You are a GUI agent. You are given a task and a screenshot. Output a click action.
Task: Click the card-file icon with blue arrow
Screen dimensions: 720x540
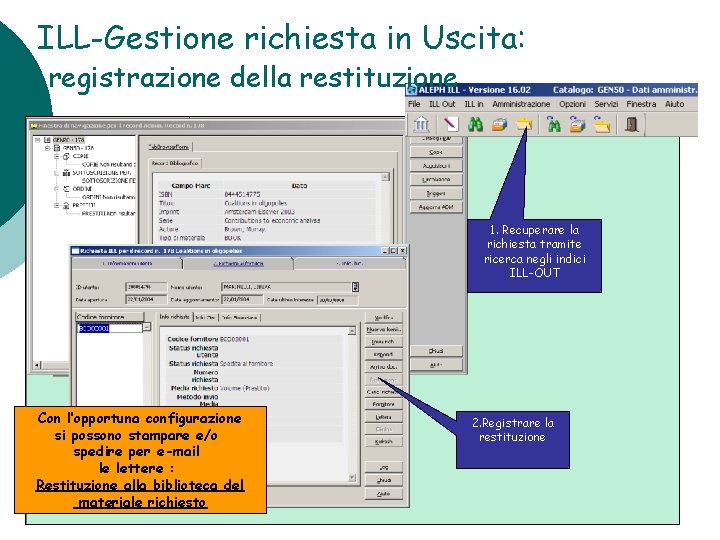pyautogui.click(x=578, y=124)
